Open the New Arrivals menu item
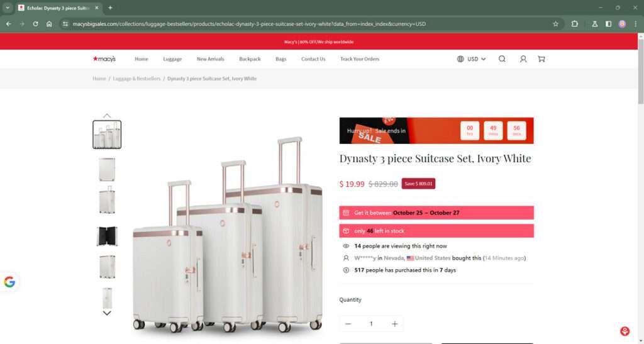The height and width of the screenshot is (344, 644). coord(210,59)
